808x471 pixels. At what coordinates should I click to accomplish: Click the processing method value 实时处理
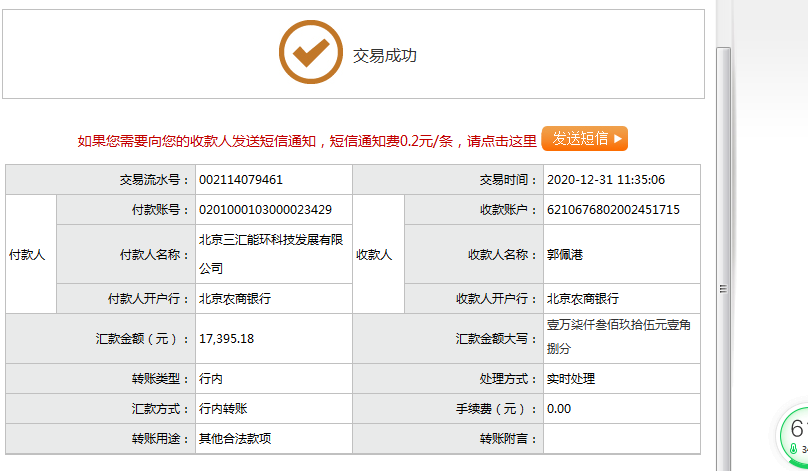(x=571, y=380)
